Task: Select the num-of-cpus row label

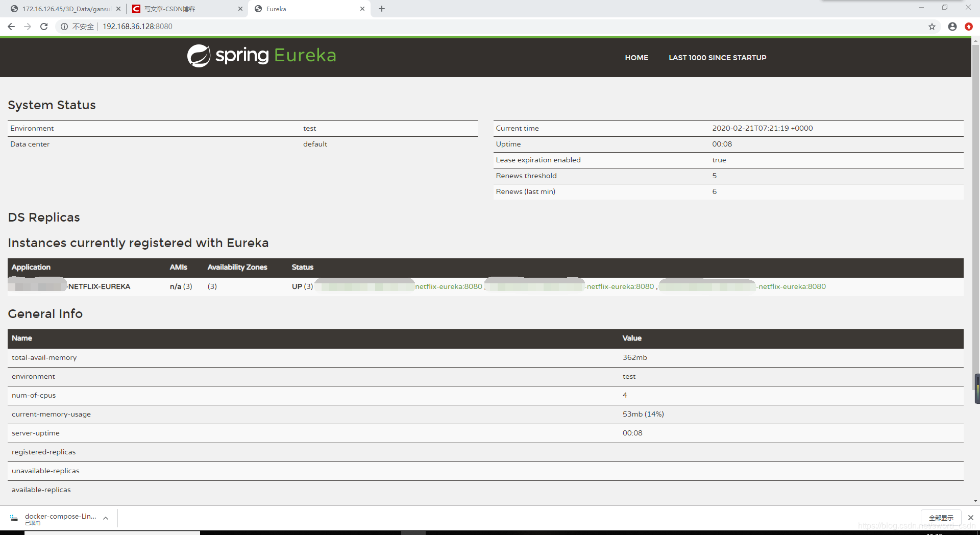Action: coord(34,395)
